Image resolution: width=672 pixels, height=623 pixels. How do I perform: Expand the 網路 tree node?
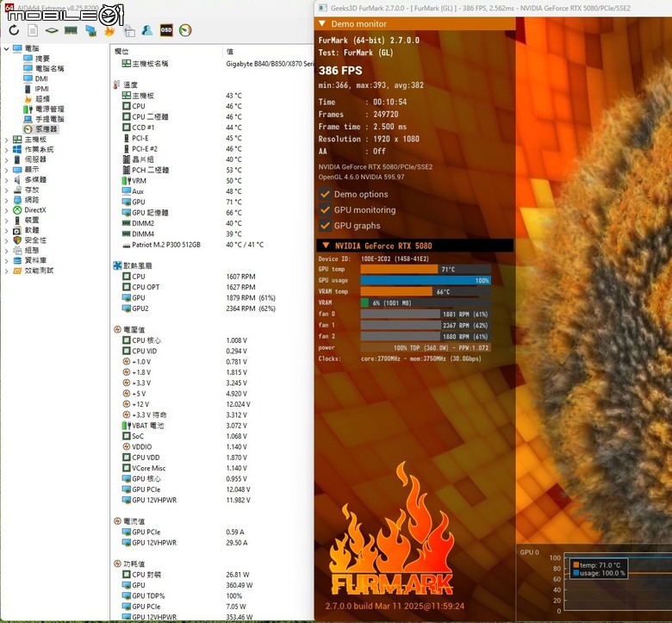point(6,200)
